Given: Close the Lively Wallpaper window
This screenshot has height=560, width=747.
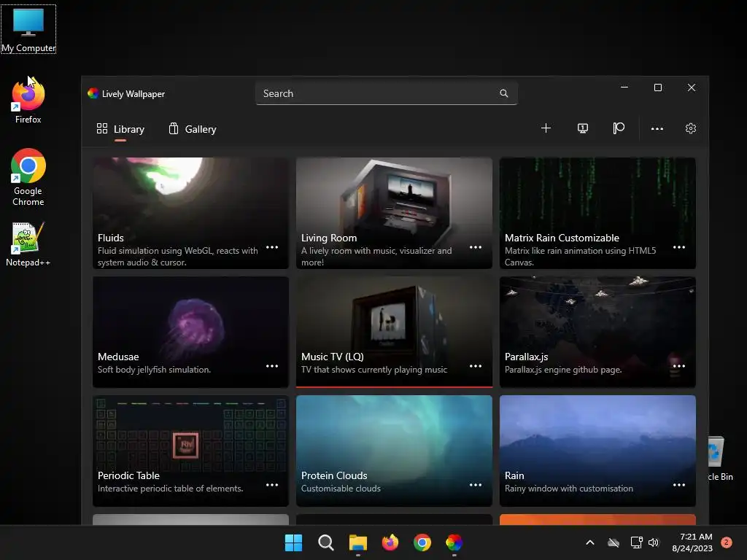Looking at the screenshot, I should (x=692, y=87).
